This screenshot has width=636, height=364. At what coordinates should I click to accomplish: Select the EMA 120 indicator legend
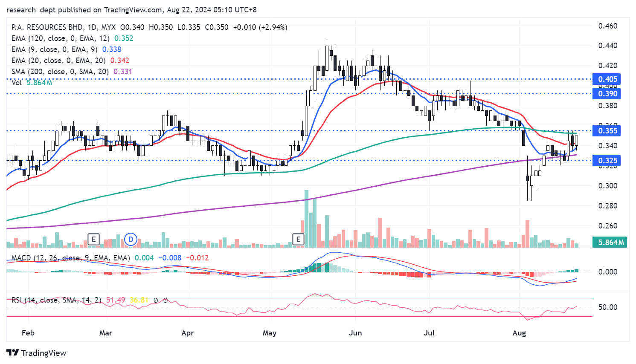tap(60, 38)
